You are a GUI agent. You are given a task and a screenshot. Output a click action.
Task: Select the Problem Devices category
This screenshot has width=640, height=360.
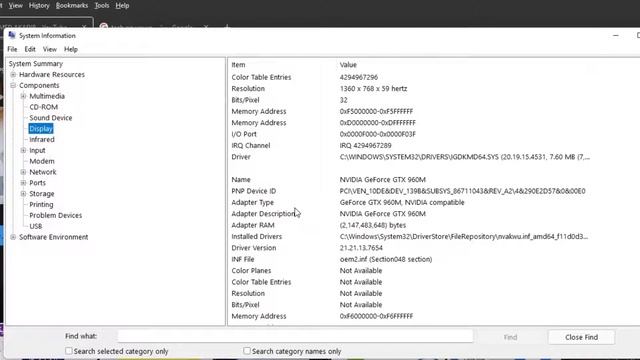click(56, 216)
